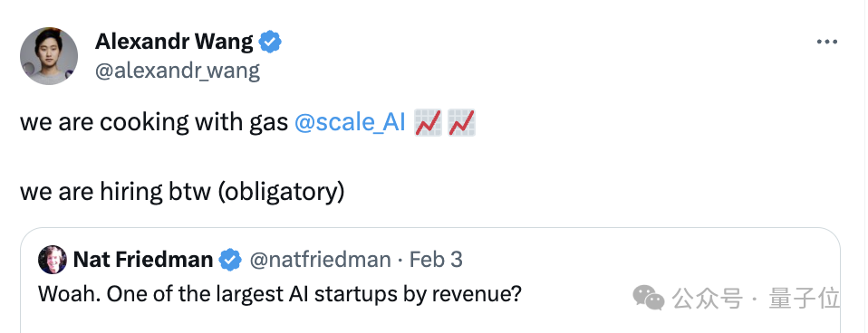
Task: Open Nat Friedman's small avatar in quoted tweet
Action: point(53,260)
